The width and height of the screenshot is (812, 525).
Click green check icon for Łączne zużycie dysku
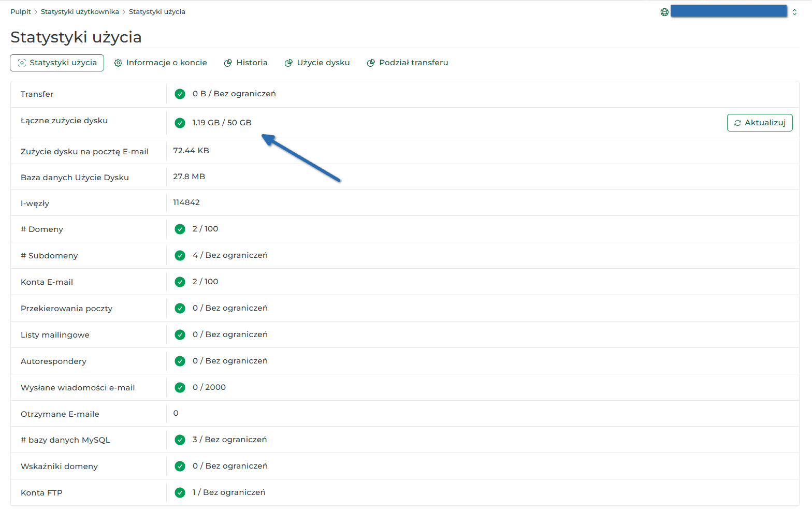point(180,123)
